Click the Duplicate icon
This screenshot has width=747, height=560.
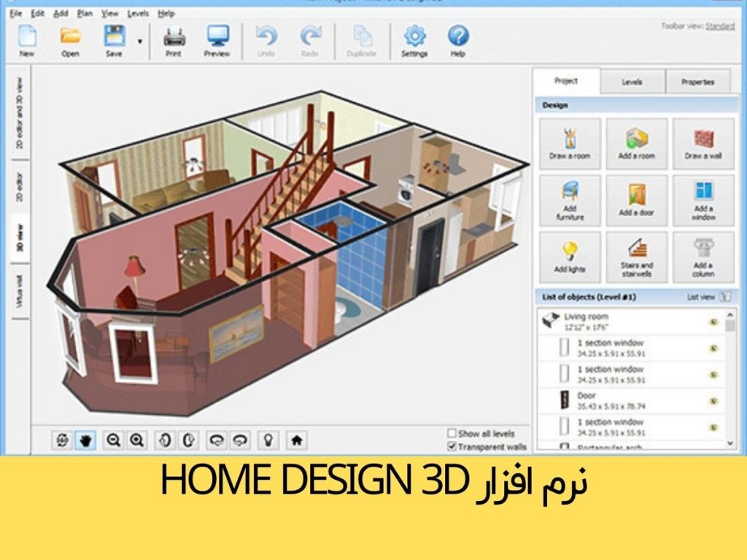point(362,36)
